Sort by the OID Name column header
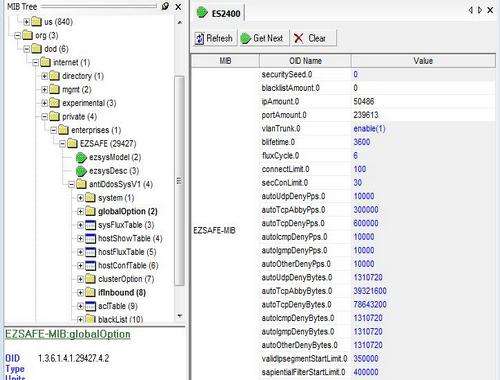 click(305, 61)
